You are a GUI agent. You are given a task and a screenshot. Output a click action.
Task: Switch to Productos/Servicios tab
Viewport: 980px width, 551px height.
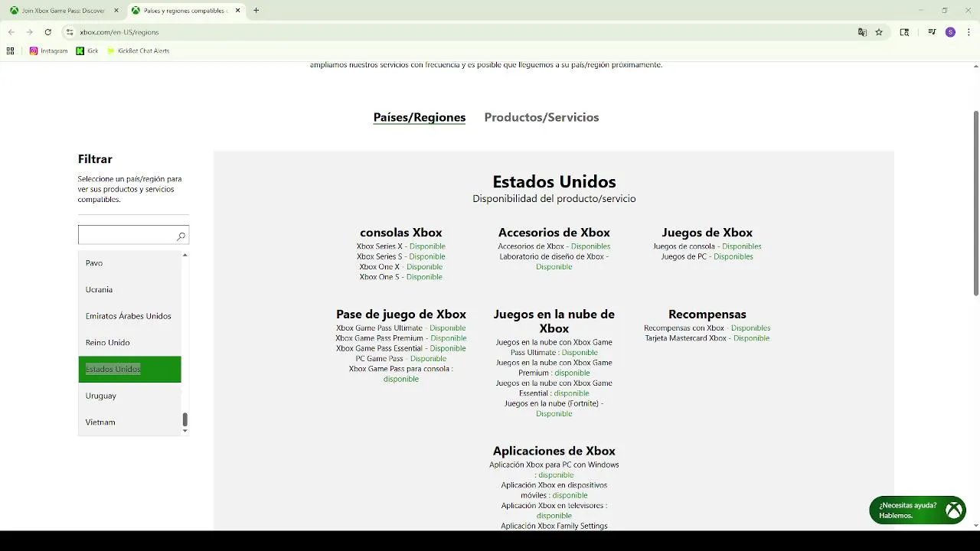coord(541,117)
